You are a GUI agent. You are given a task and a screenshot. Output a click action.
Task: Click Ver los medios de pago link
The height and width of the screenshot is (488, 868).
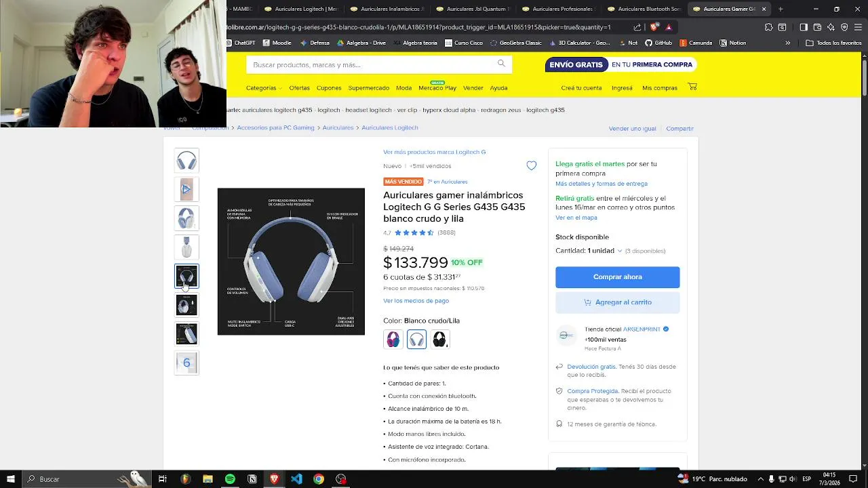click(x=416, y=301)
